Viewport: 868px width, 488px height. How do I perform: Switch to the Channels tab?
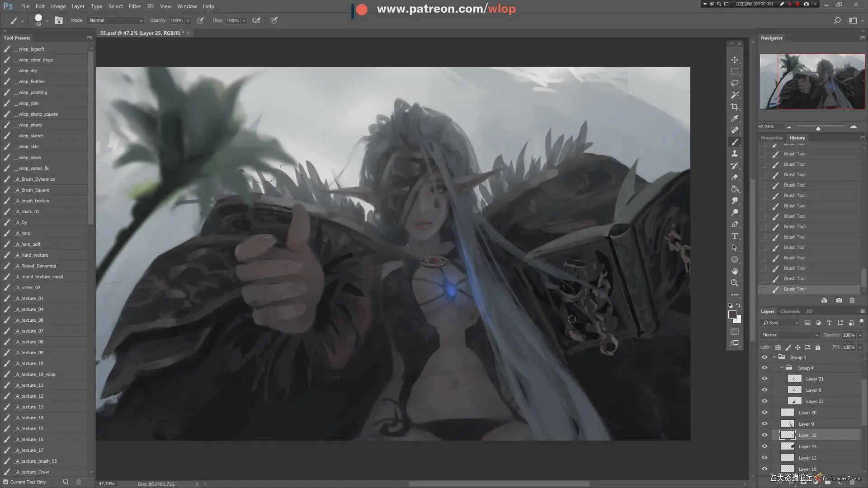click(790, 311)
